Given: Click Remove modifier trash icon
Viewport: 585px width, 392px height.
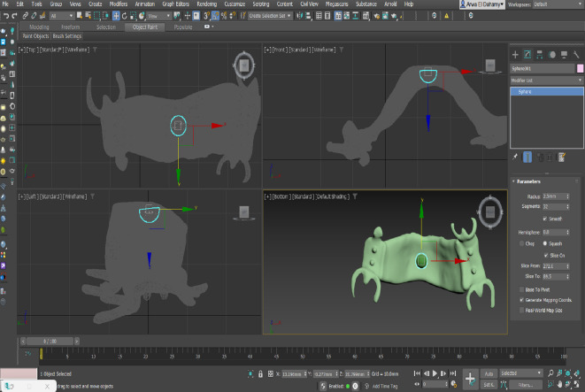Looking at the screenshot, I should pos(550,157).
